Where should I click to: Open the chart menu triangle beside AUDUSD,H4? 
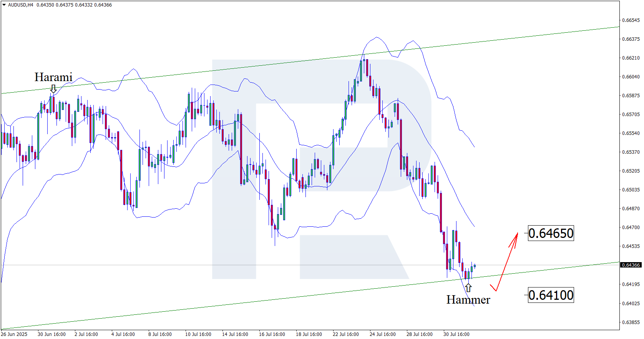click(4, 5)
